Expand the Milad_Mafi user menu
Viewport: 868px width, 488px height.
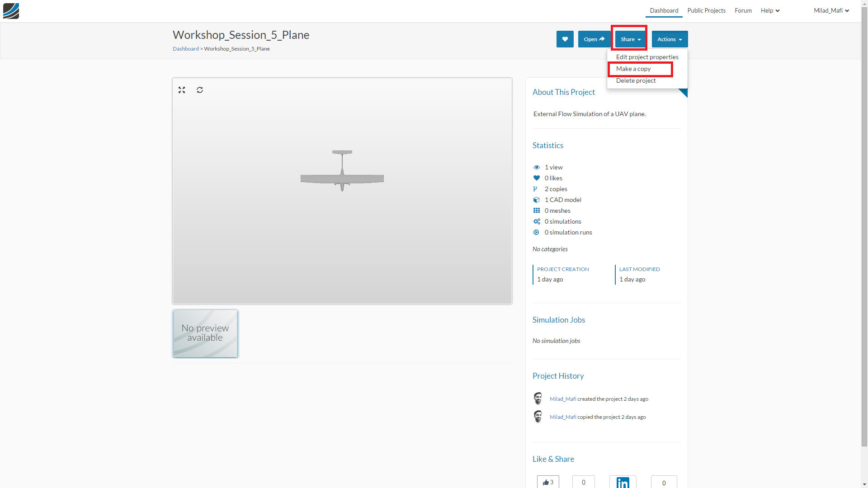tap(831, 10)
